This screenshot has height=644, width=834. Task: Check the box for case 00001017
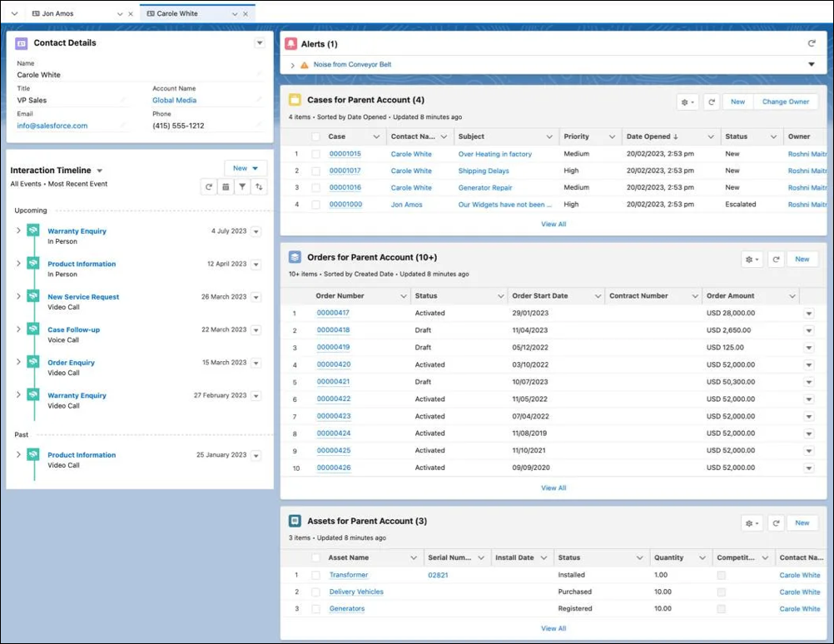click(x=316, y=171)
